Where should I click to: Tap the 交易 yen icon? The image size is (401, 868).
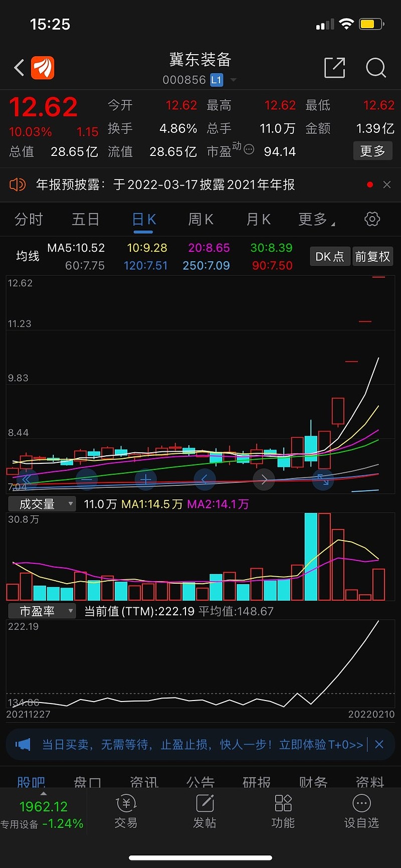click(126, 804)
